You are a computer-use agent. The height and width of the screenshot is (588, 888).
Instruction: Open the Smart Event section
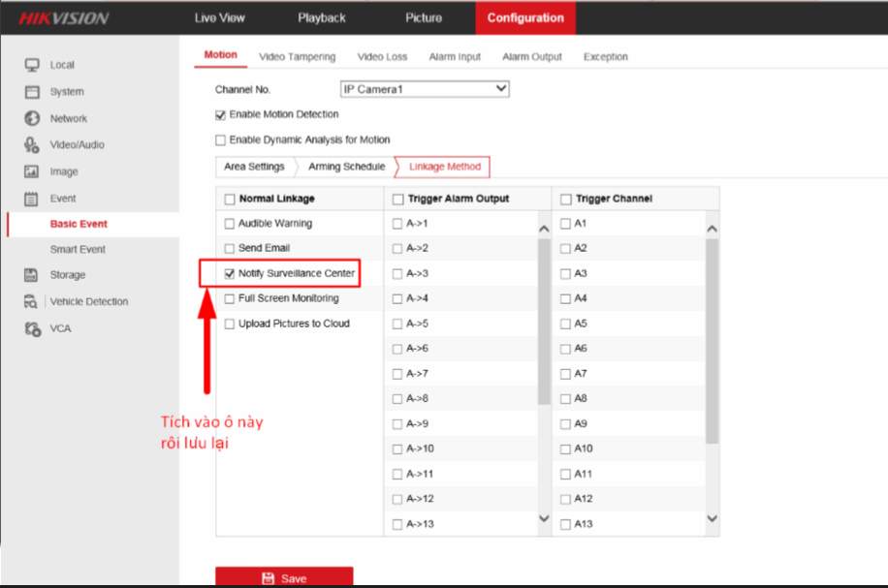[78, 249]
